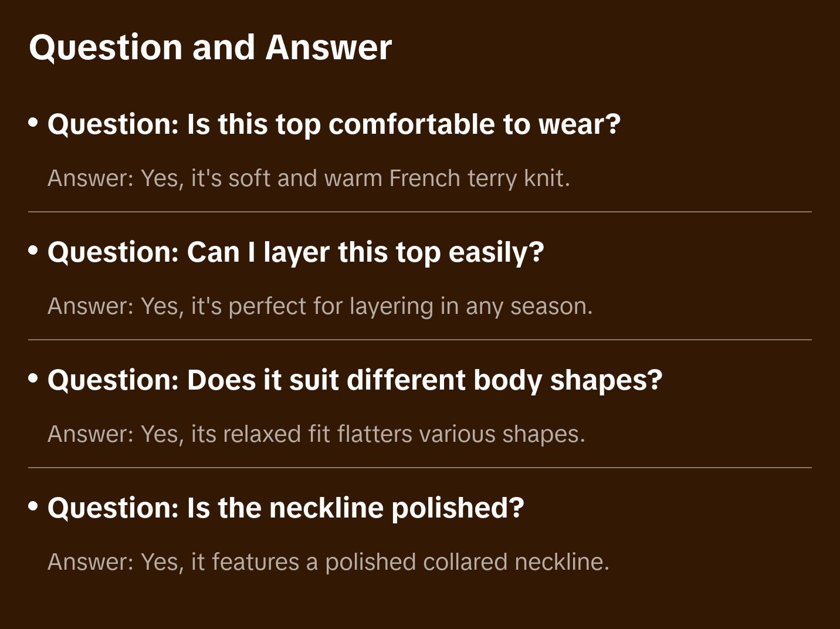The width and height of the screenshot is (840, 629).
Task: Click bullet point before layering question
Action: (x=33, y=251)
